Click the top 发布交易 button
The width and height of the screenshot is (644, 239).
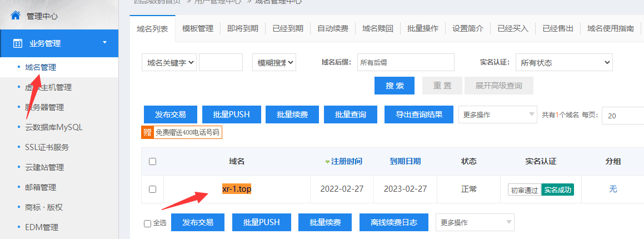click(x=171, y=114)
